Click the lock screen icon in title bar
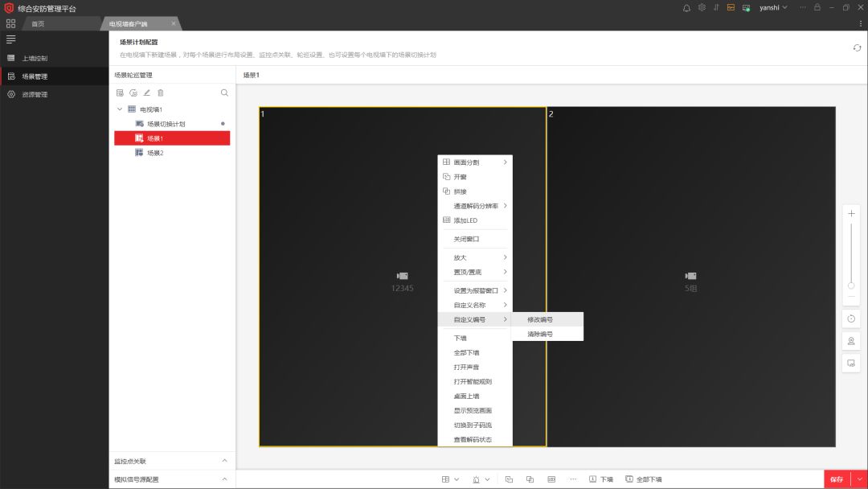The image size is (868, 489). tap(817, 8)
